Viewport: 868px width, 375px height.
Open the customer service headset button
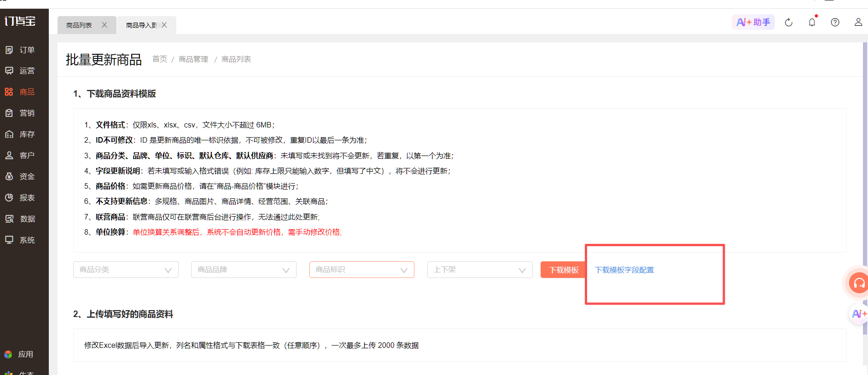pos(858,283)
